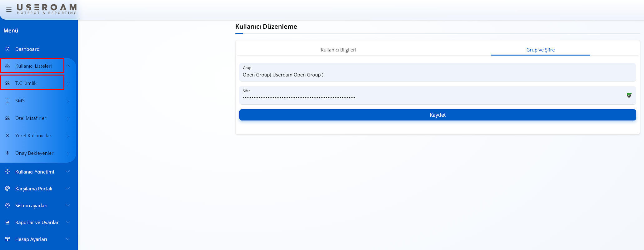Open the Grup dropdown field
This screenshot has height=250, width=644.
pos(437,72)
